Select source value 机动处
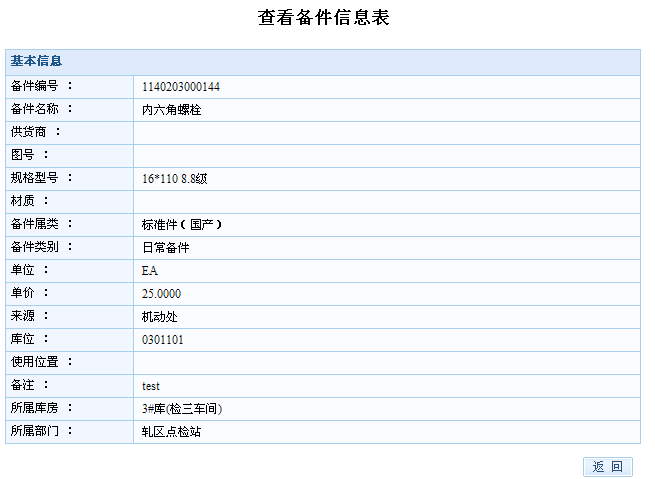Viewport: 655px width, 479px height. click(160, 317)
